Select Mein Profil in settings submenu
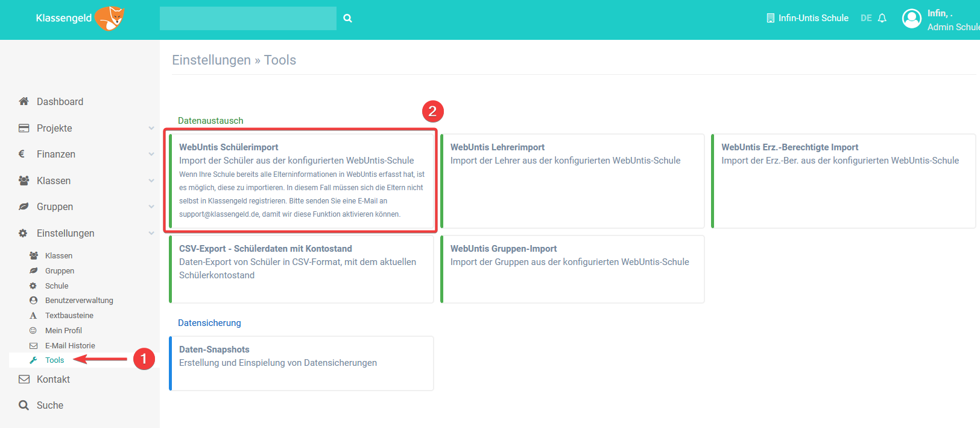 [x=63, y=331]
